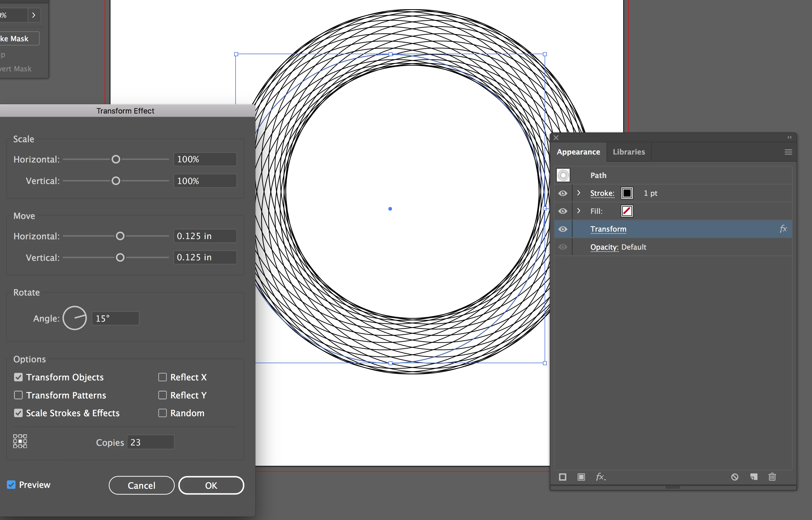Expand the Fill attribute row

(578, 211)
